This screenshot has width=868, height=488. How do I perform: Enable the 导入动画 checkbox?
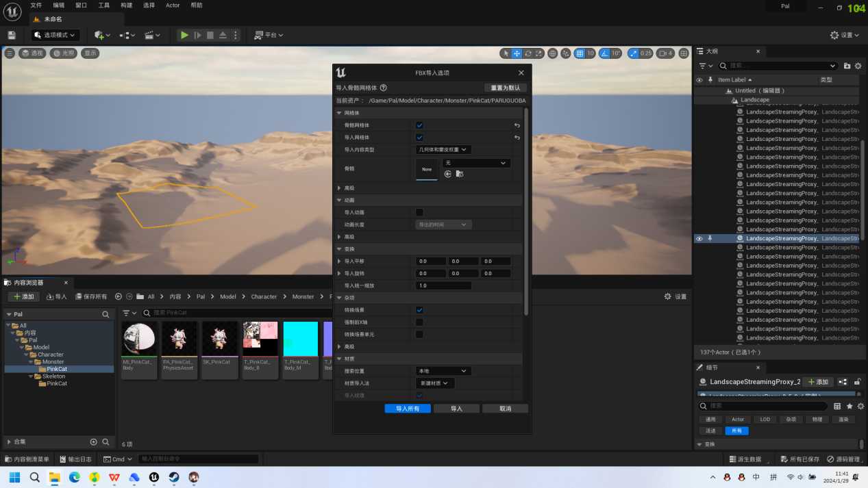pyautogui.click(x=419, y=212)
